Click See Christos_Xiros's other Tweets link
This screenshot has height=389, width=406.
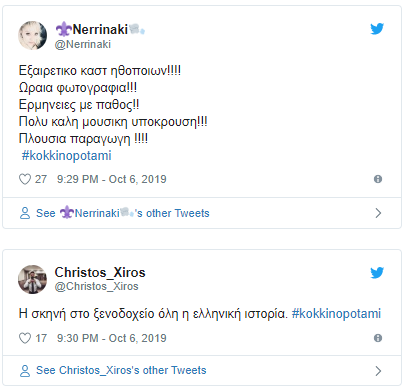(121, 370)
